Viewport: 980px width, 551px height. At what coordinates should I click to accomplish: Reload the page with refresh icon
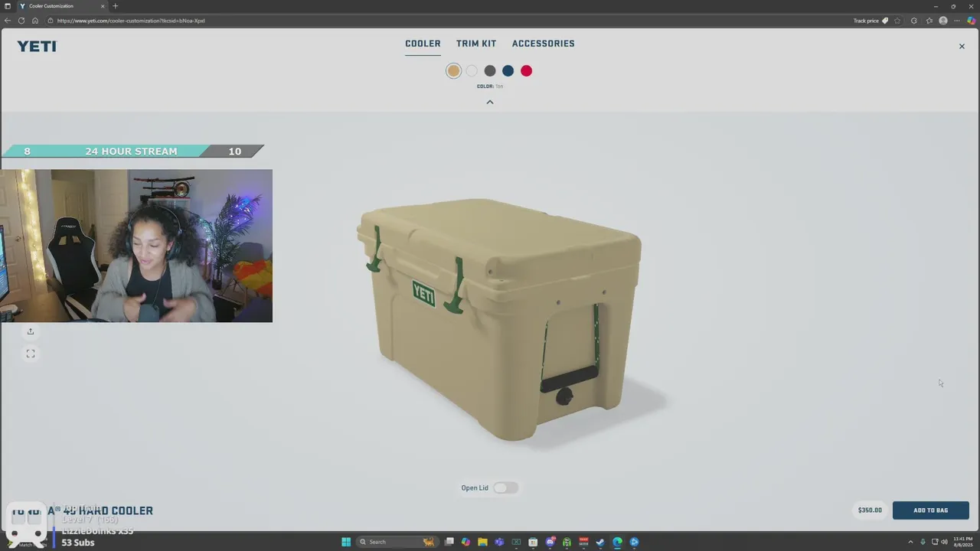click(x=21, y=21)
